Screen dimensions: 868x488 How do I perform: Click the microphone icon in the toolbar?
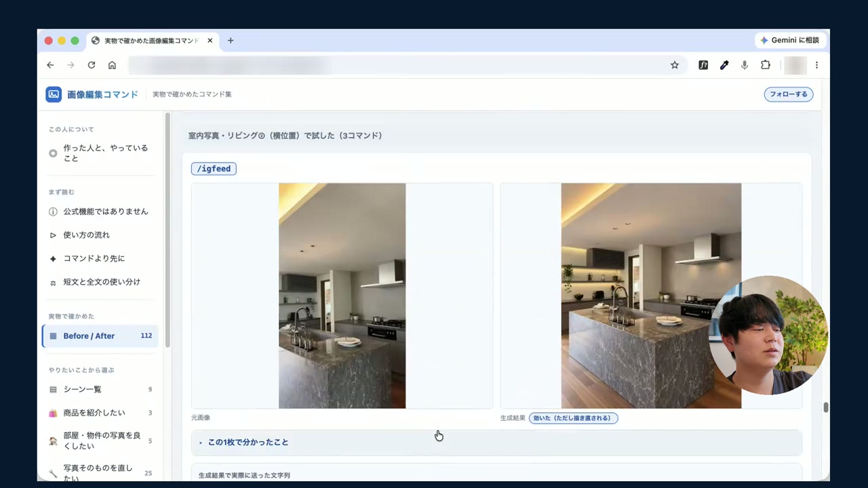pos(745,65)
